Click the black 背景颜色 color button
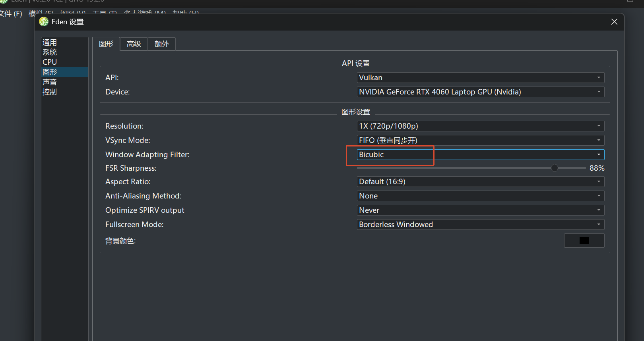The image size is (644, 341). 584,241
